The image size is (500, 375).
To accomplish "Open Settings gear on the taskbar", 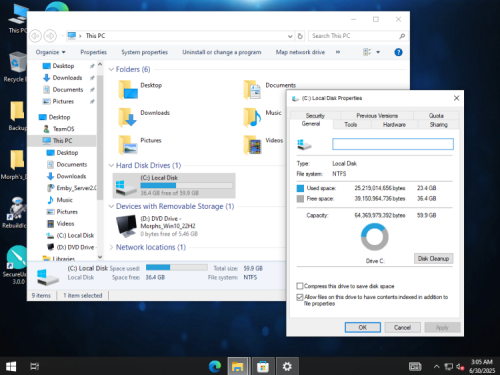I will pyautogui.click(x=287, y=367).
